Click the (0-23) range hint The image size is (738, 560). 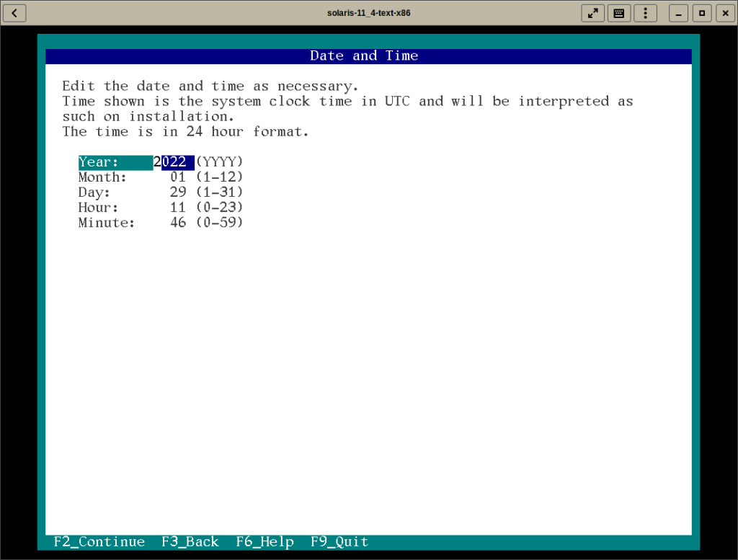coord(219,208)
